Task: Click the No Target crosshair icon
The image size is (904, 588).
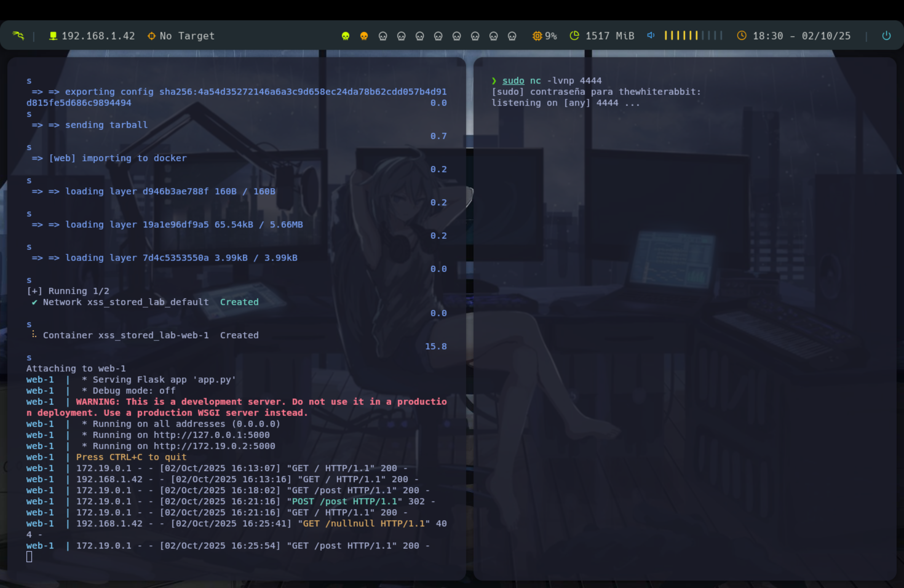Action: coord(152,36)
